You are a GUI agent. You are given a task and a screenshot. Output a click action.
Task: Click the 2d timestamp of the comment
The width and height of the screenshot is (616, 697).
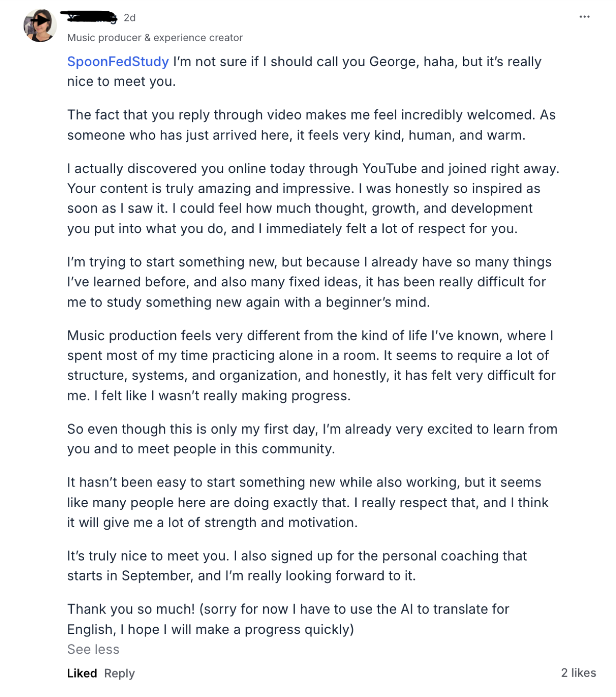(x=130, y=18)
